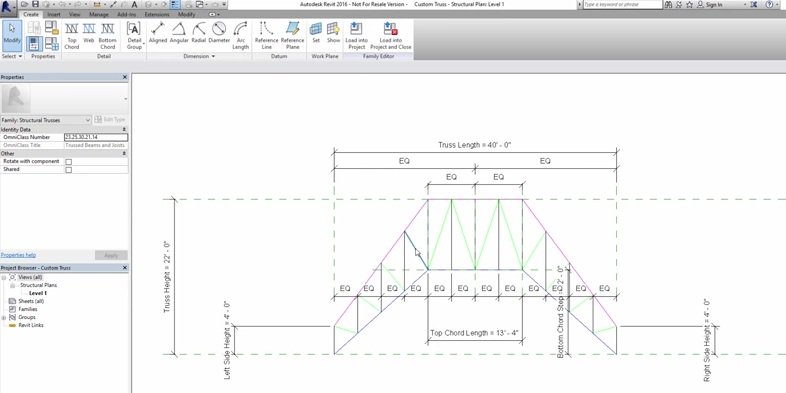Click the Text quick-access icon
The image size is (786, 393).
(x=134, y=5)
